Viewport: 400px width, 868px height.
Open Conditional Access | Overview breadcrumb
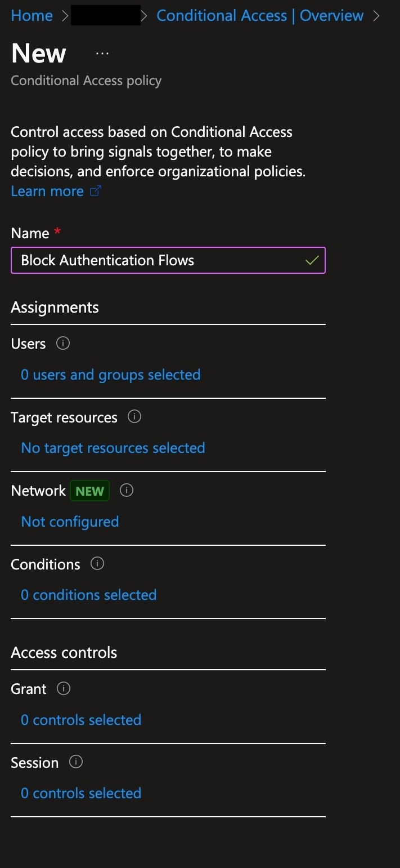pyautogui.click(x=260, y=15)
